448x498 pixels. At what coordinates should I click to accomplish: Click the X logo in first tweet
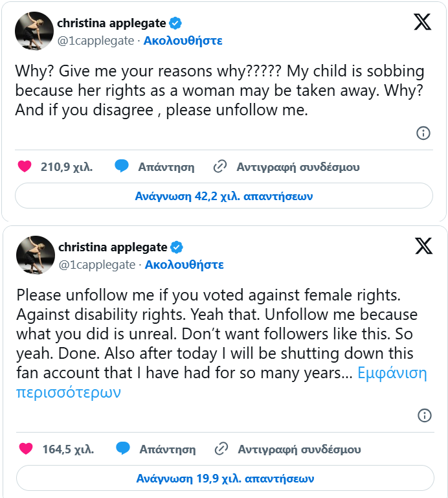pyautogui.click(x=422, y=23)
